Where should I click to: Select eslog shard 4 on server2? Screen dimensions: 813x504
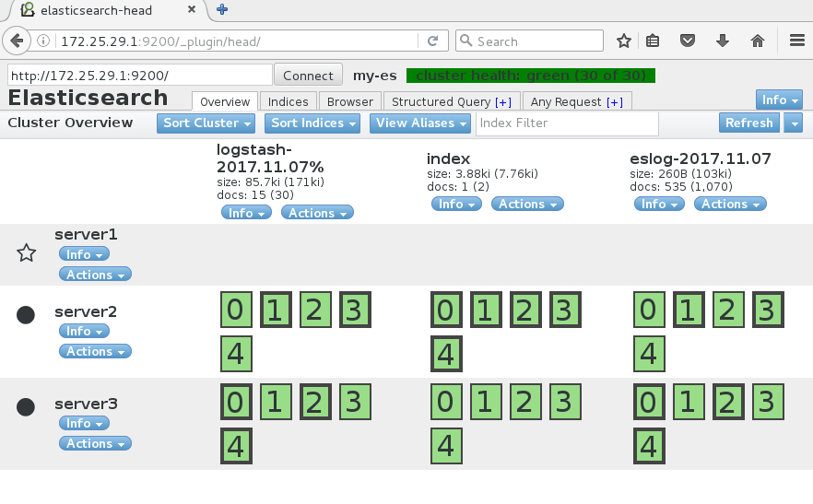[649, 354]
